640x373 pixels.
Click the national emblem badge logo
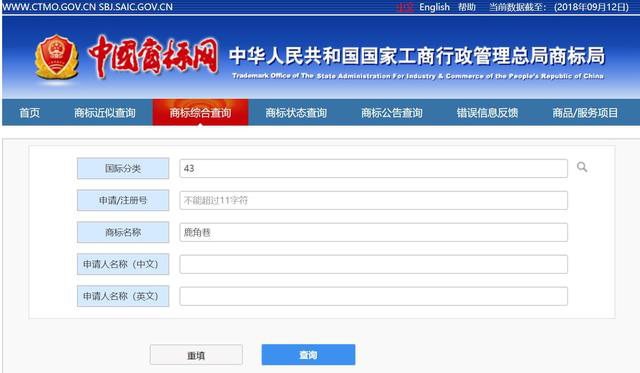click(56, 57)
